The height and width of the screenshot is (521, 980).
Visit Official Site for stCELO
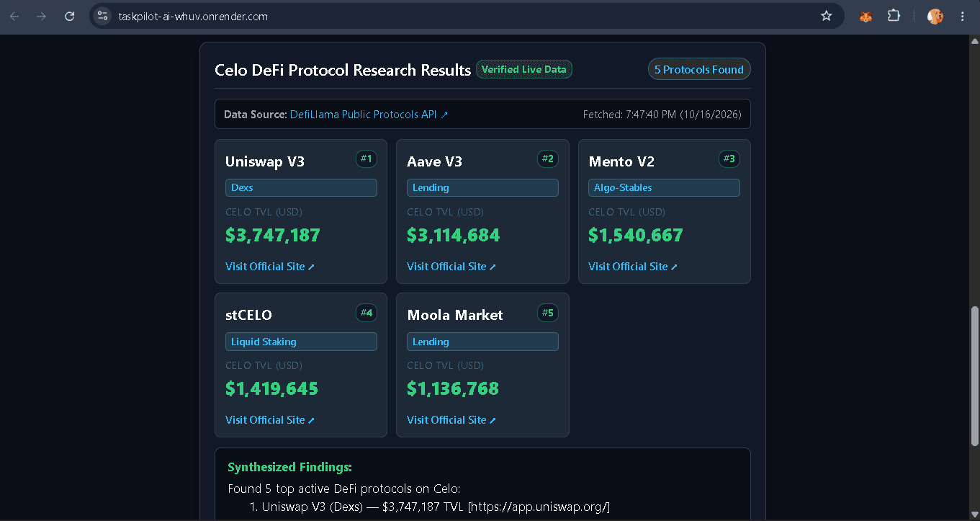(x=270, y=420)
